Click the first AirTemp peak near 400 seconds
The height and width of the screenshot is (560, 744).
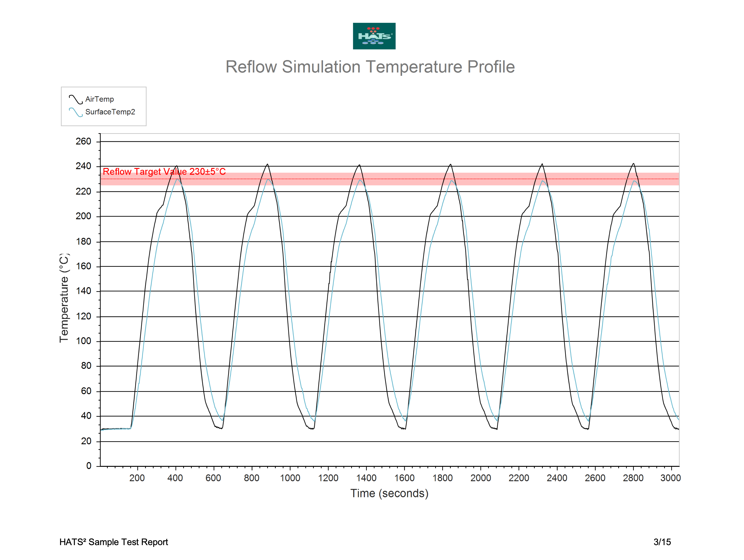coord(177,166)
